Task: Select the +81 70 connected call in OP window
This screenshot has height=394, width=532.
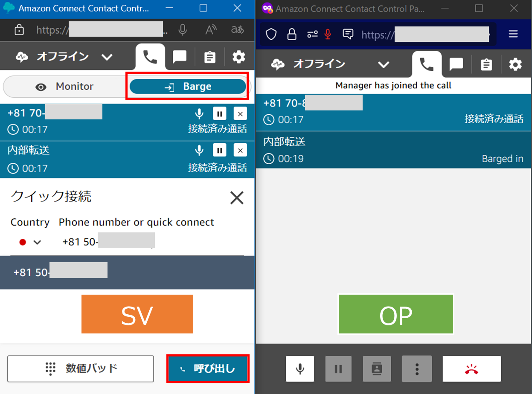Action: pos(393,112)
